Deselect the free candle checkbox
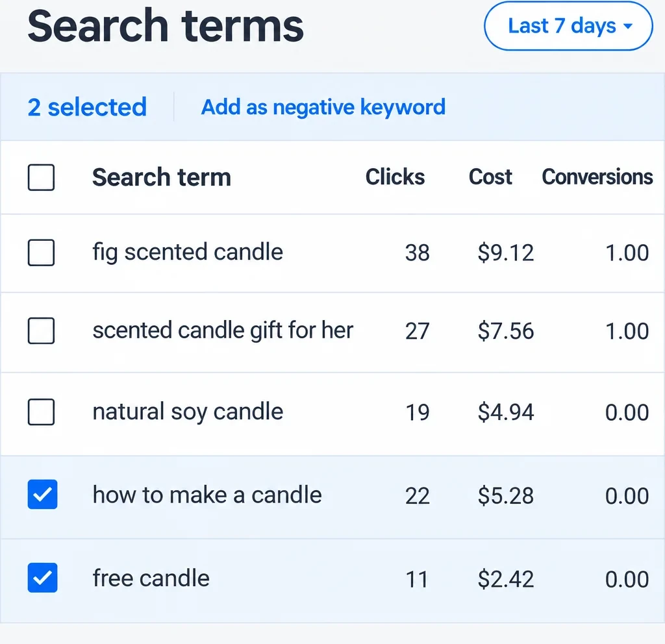This screenshot has width=665, height=644. click(x=42, y=578)
